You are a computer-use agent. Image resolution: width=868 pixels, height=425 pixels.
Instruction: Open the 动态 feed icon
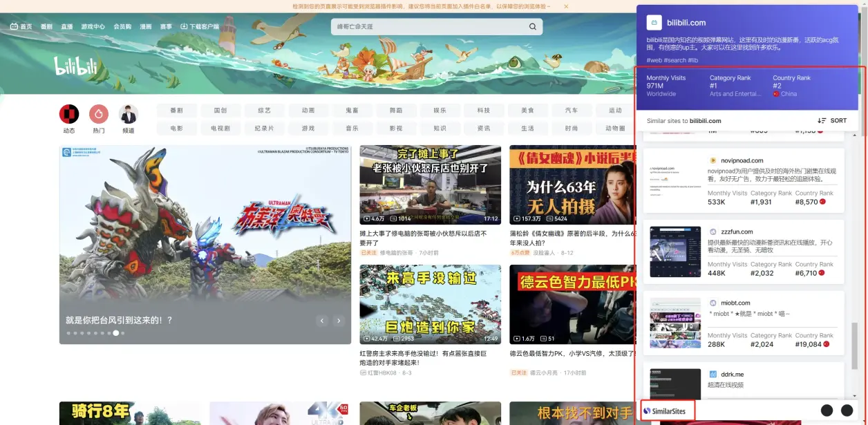tap(68, 112)
